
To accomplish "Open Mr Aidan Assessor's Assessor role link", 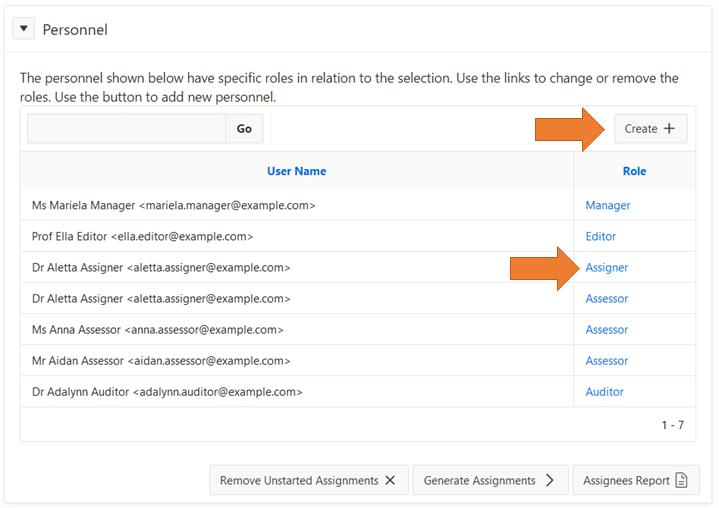I will coord(607,360).
